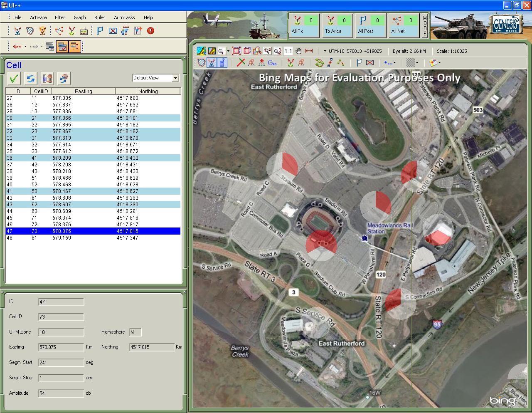Toggle the window checkmark mode button in the navigation toolbar
The height and width of the screenshot is (413, 532).
[x=62, y=47]
